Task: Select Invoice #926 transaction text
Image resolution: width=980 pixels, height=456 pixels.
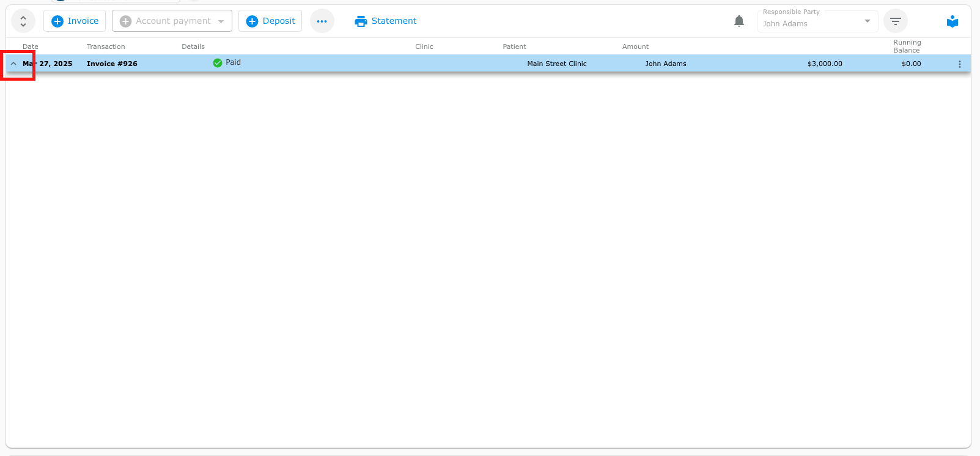Action: pos(112,64)
